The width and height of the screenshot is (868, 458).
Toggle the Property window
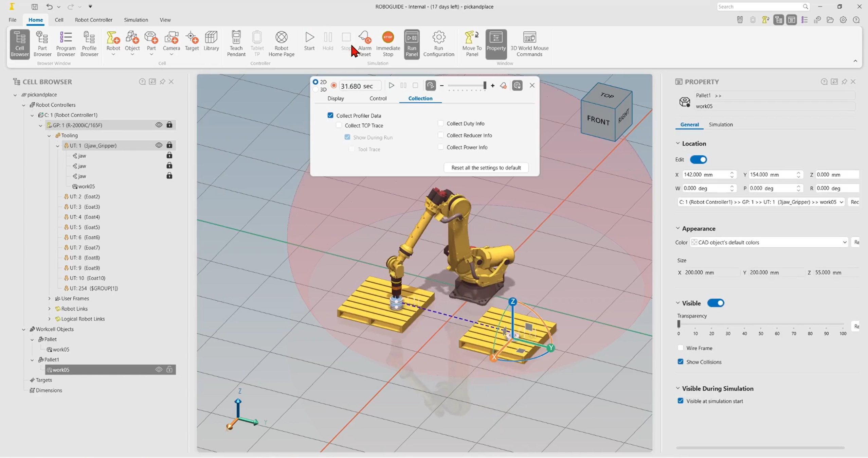click(496, 44)
